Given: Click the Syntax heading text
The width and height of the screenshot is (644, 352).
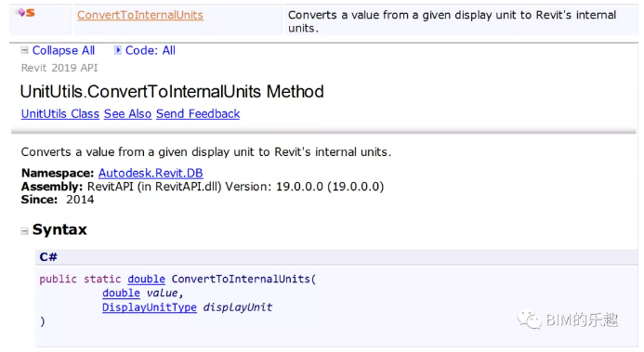Looking at the screenshot, I should 59,229.
